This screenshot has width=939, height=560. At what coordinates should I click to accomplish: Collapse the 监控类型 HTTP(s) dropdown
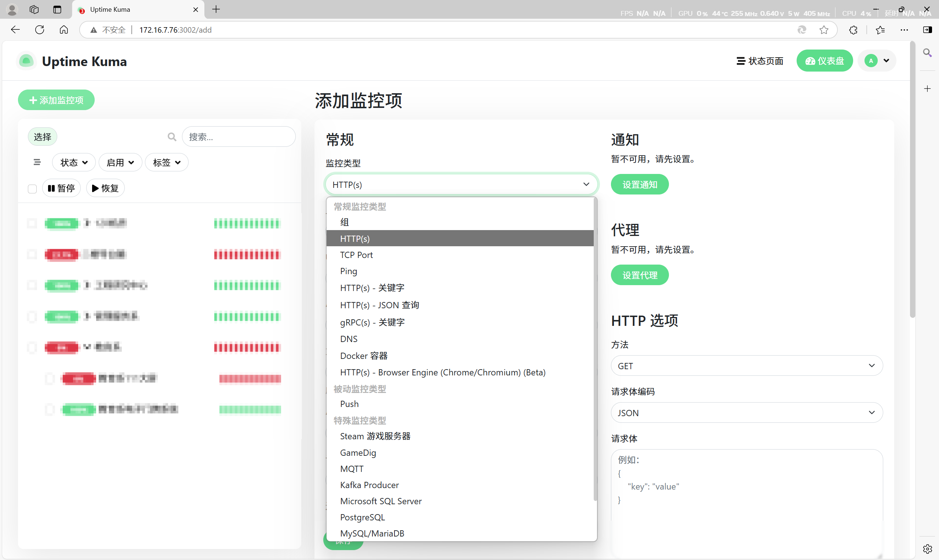tap(461, 185)
